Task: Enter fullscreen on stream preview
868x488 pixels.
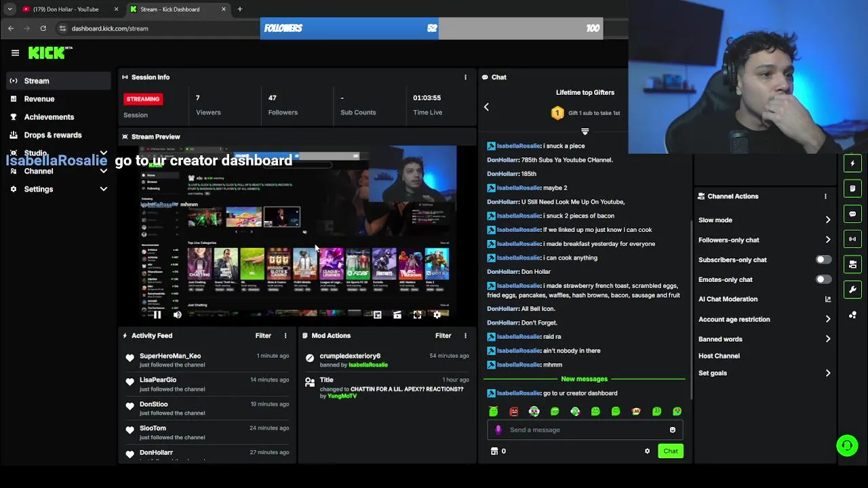Action: tap(417, 314)
